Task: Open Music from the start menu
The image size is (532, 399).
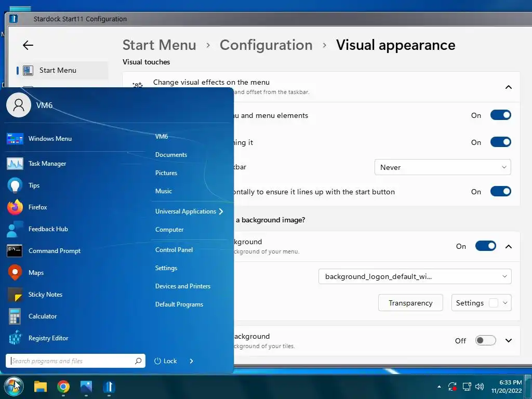Action: (x=164, y=191)
